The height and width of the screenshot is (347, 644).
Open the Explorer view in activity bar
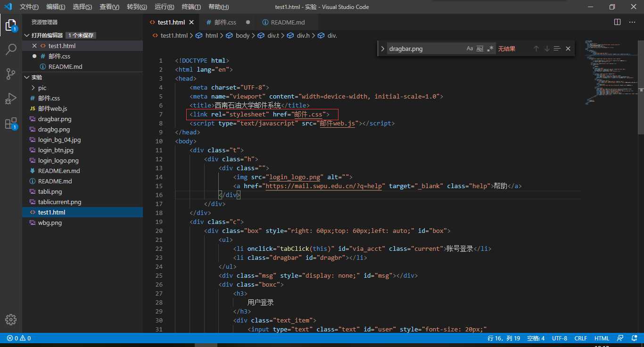point(11,25)
